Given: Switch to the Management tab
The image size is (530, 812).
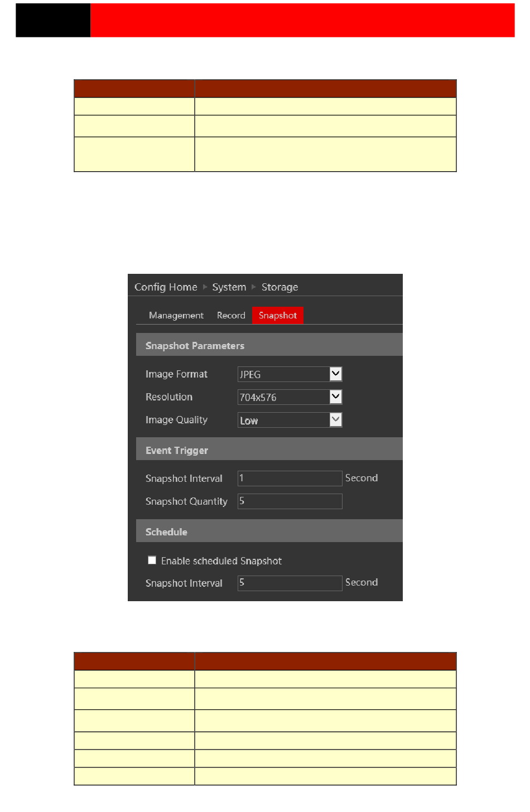Looking at the screenshot, I should pos(176,316).
